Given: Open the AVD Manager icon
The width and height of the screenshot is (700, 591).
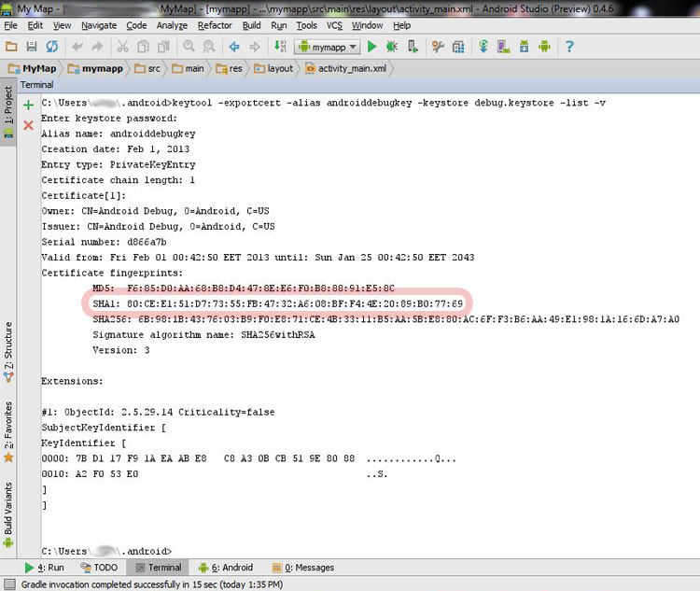Looking at the screenshot, I should 504,47.
